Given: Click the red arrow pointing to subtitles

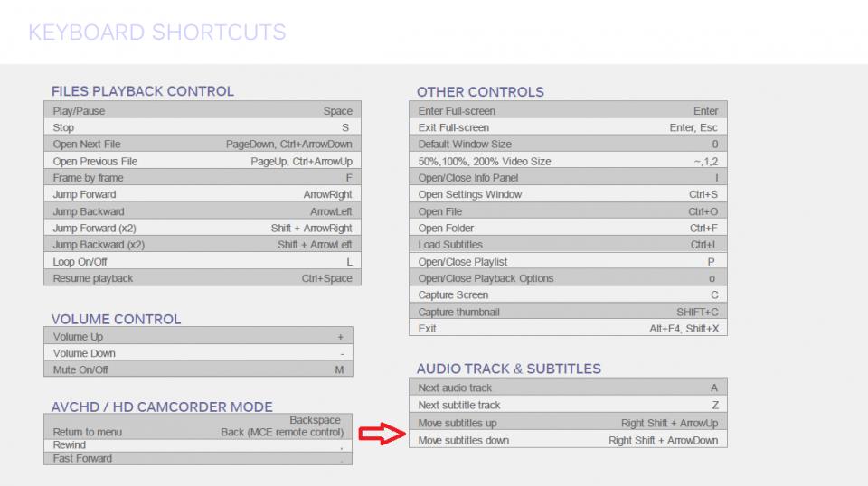Looking at the screenshot, I should pyautogui.click(x=379, y=435).
